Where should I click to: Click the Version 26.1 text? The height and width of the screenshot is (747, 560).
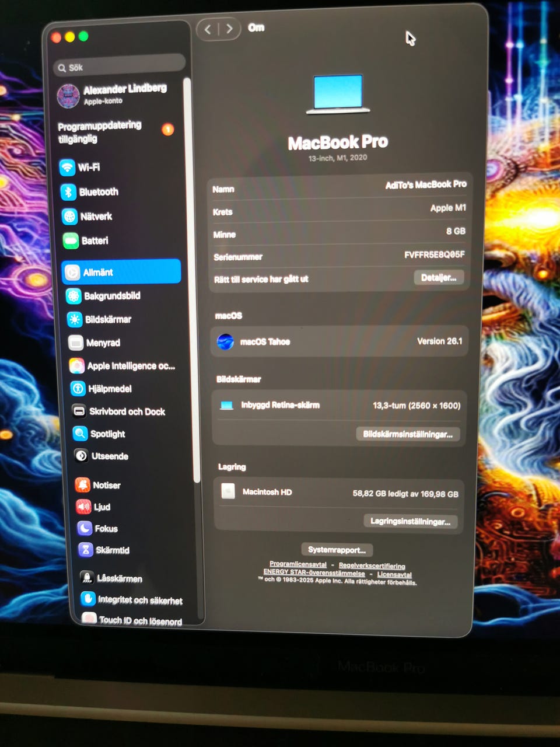click(440, 341)
